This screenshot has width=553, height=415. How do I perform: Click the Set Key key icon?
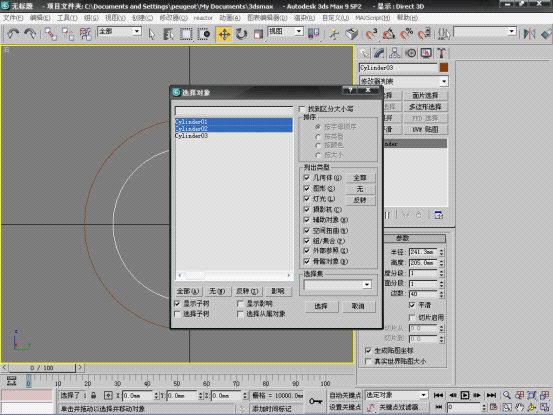pos(315,401)
